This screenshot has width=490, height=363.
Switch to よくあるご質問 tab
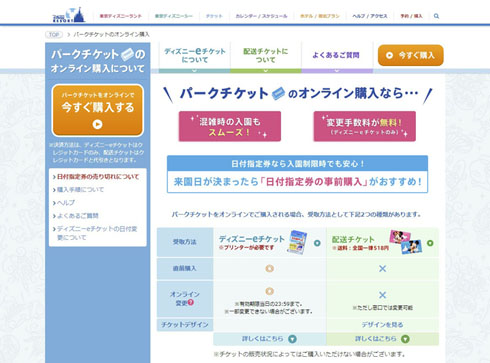pyautogui.click(x=336, y=56)
